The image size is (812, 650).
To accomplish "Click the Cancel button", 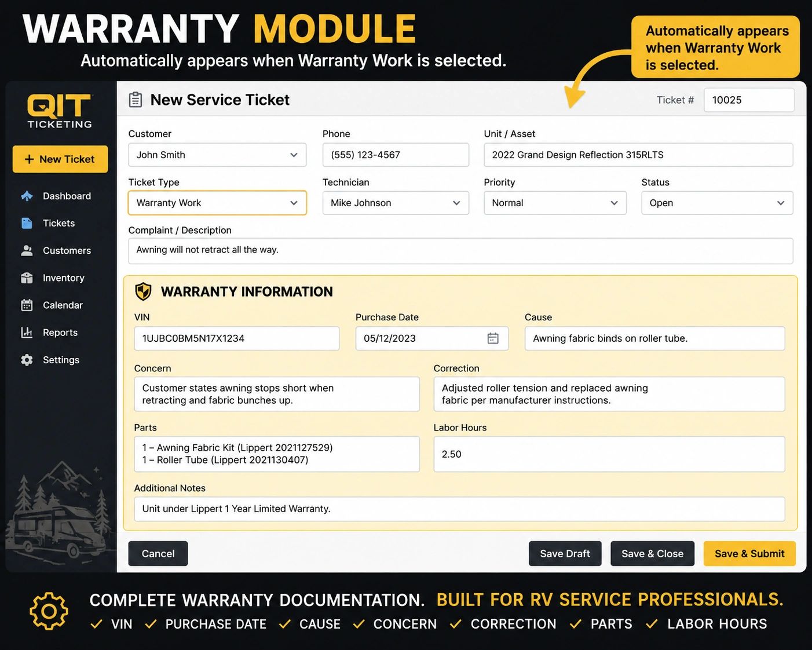I will click(x=158, y=554).
